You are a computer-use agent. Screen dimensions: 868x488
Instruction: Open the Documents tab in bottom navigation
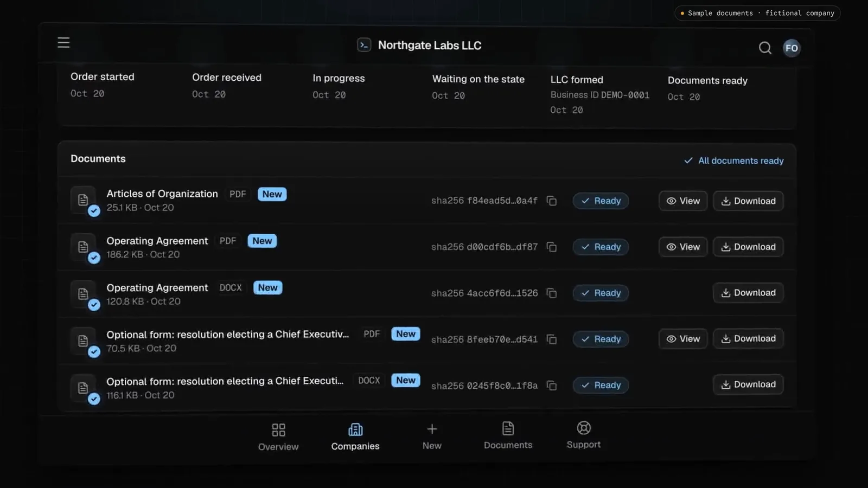pyautogui.click(x=508, y=436)
